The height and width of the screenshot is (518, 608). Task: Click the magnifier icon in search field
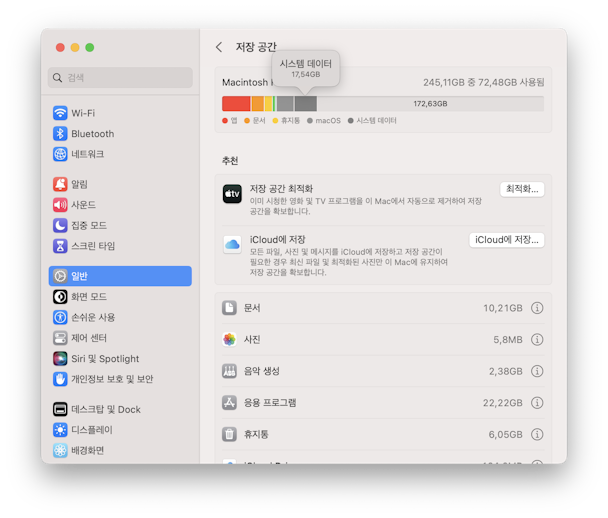(x=57, y=78)
